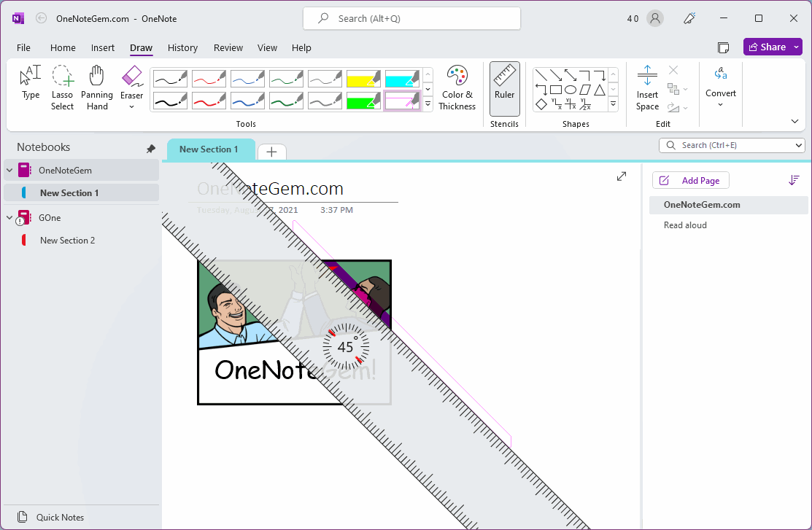Switch to the Review tab
The image size is (812, 530).
pyautogui.click(x=228, y=47)
